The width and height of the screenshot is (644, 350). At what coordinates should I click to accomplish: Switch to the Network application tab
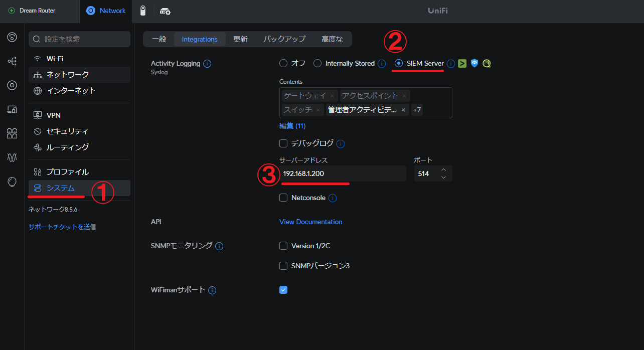(106, 11)
